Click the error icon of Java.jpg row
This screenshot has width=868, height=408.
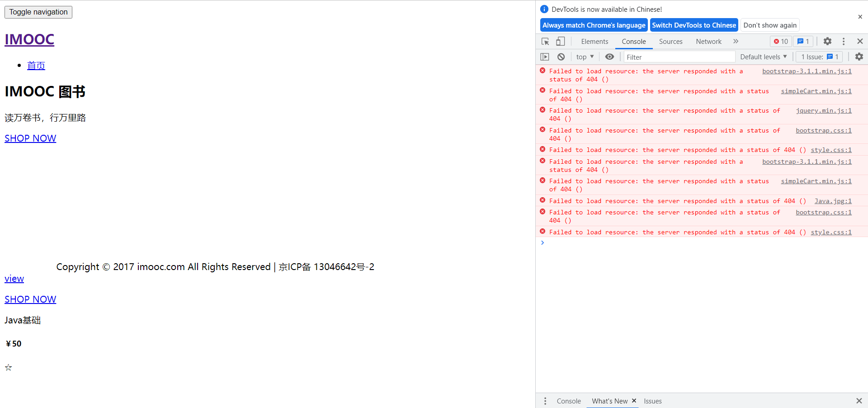542,200
